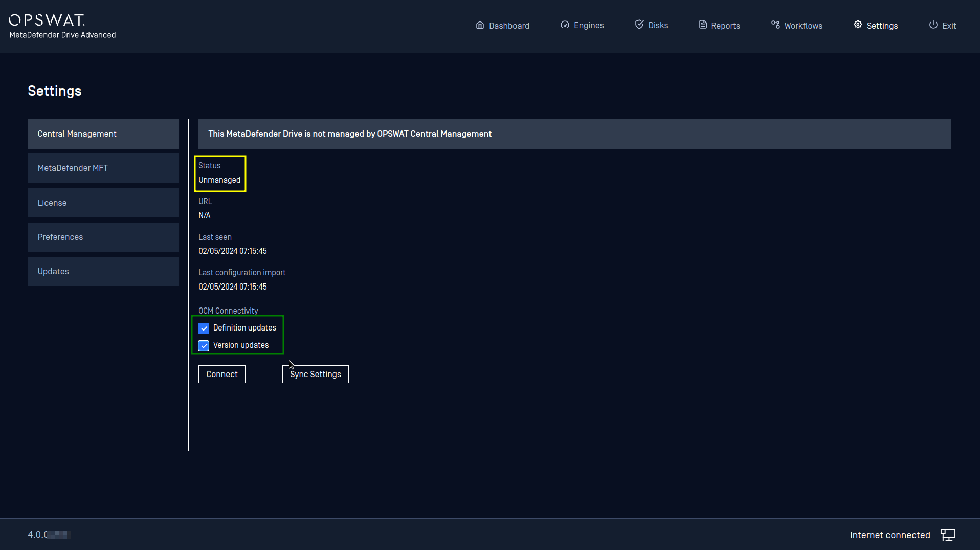Click the OCM Connectivity label
980x550 pixels.
228,311
